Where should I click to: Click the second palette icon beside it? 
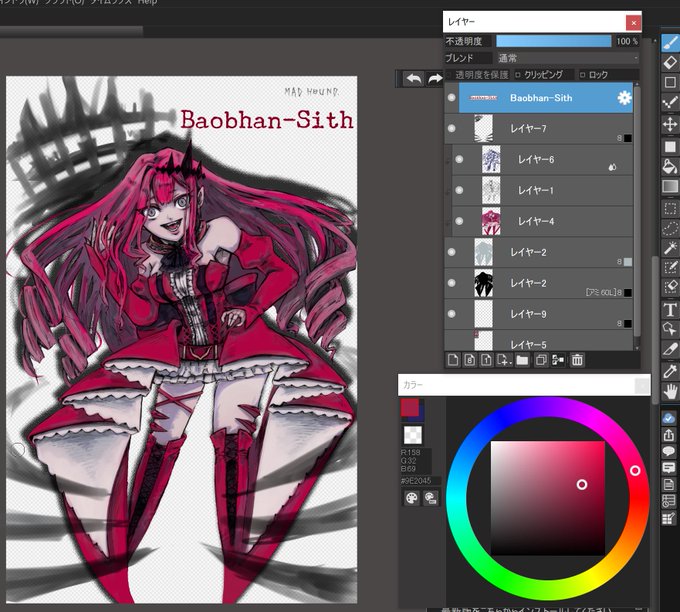tap(430, 498)
